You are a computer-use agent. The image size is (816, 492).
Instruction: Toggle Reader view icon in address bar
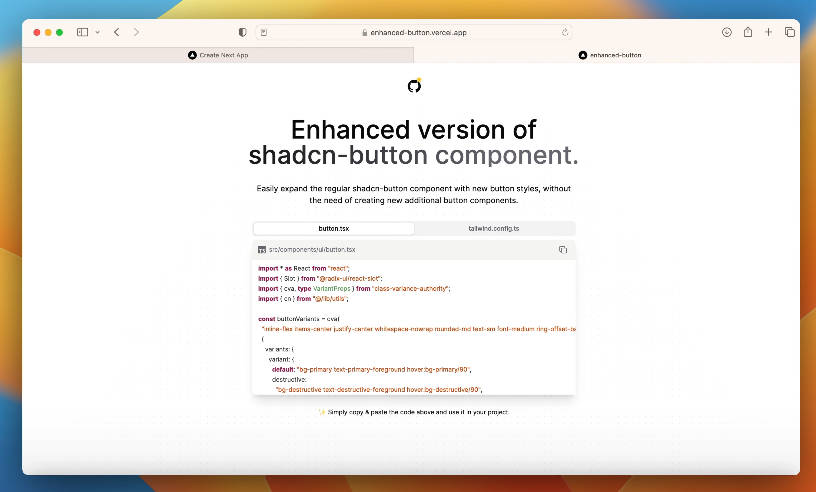tap(264, 32)
